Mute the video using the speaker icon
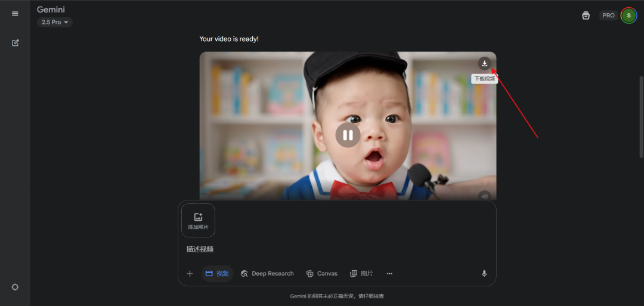Image resolution: width=644 pixels, height=306 pixels. pyautogui.click(x=484, y=196)
